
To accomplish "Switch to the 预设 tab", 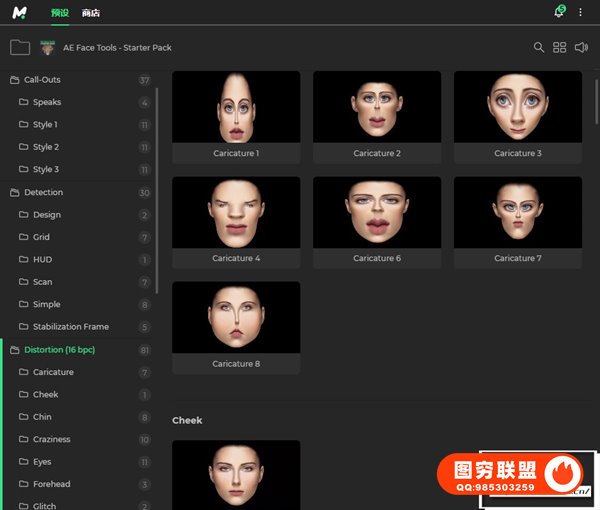I will 60,13.
